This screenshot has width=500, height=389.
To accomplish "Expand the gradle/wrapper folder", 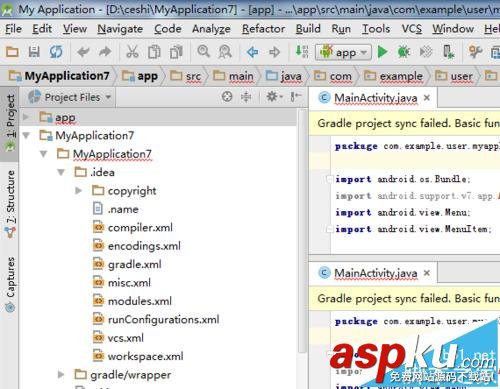I will coord(61,374).
